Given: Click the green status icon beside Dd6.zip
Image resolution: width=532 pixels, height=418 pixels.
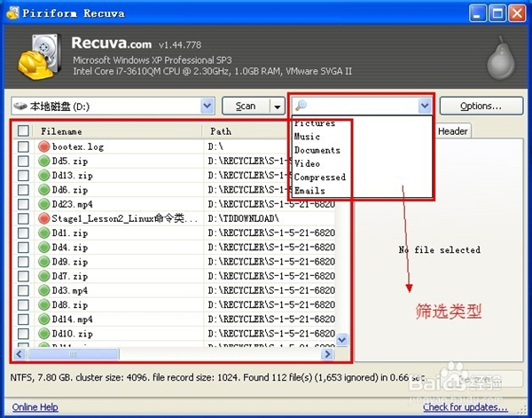Looking at the screenshot, I should click(43, 189).
